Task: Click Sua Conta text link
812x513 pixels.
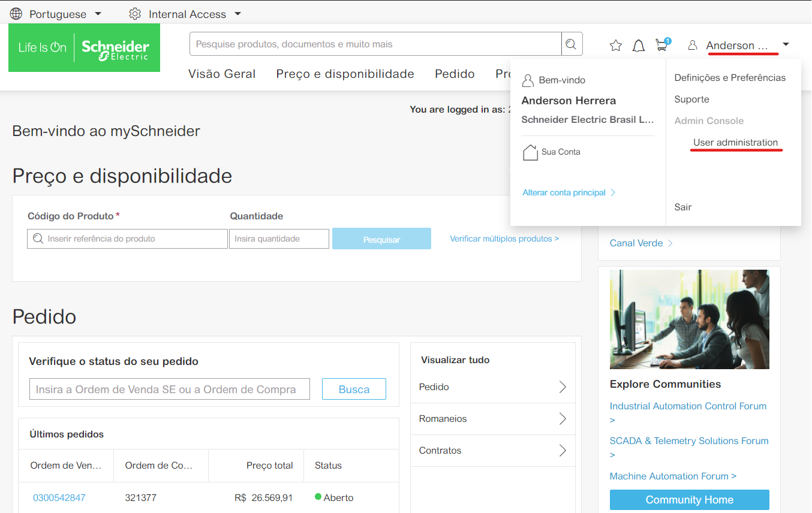Action: 561,152
